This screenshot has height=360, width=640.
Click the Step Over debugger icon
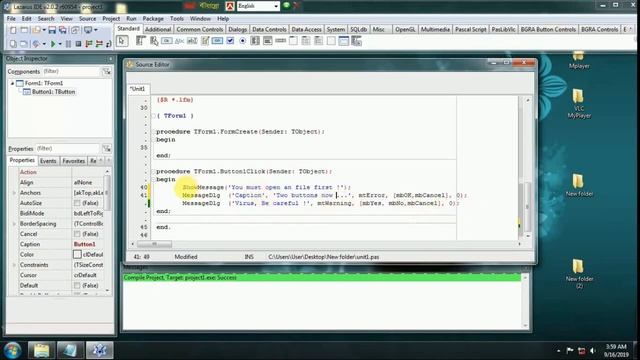pos(99,44)
